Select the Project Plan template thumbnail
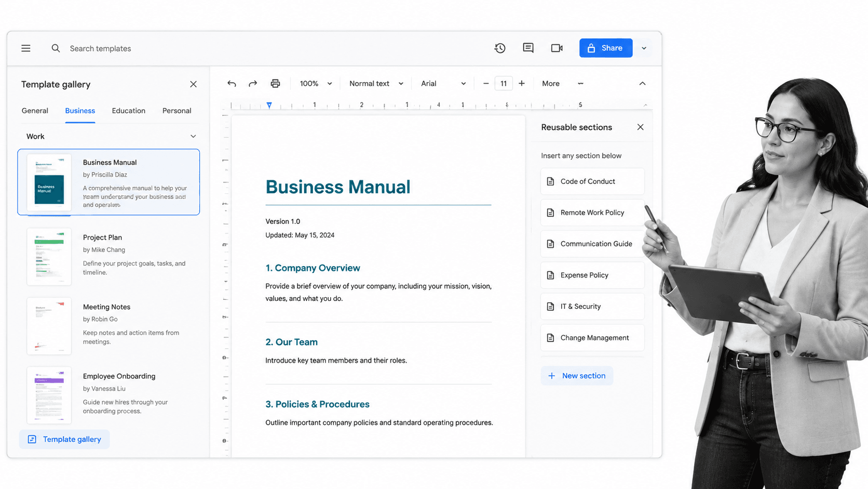This screenshot has width=868, height=489. pyautogui.click(x=49, y=257)
